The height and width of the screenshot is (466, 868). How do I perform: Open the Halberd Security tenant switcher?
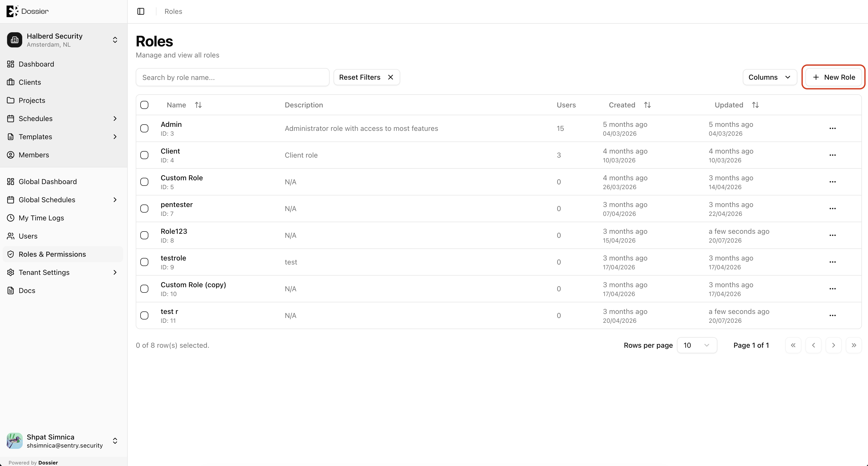point(63,40)
